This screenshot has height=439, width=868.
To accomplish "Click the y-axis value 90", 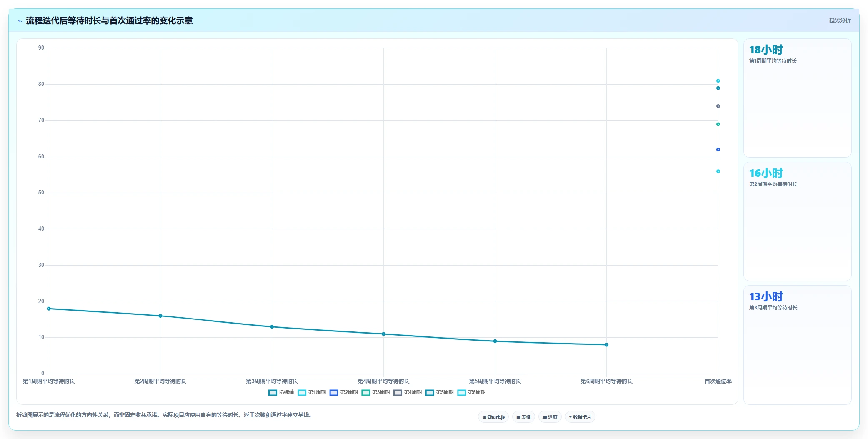I will [x=41, y=48].
